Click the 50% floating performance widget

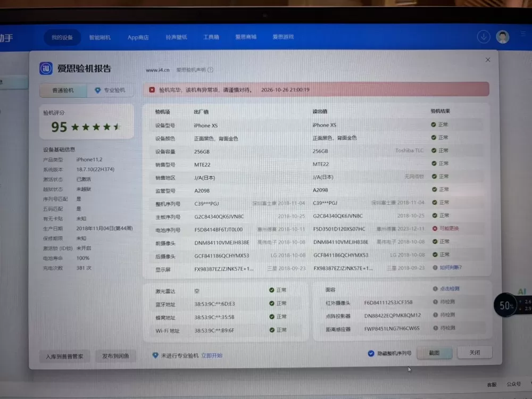(506, 305)
